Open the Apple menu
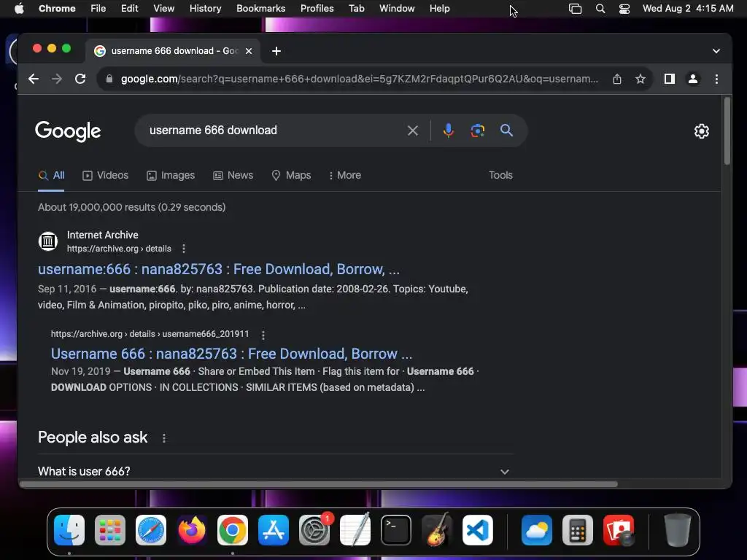Viewport: 747px width, 560px height. click(19, 9)
